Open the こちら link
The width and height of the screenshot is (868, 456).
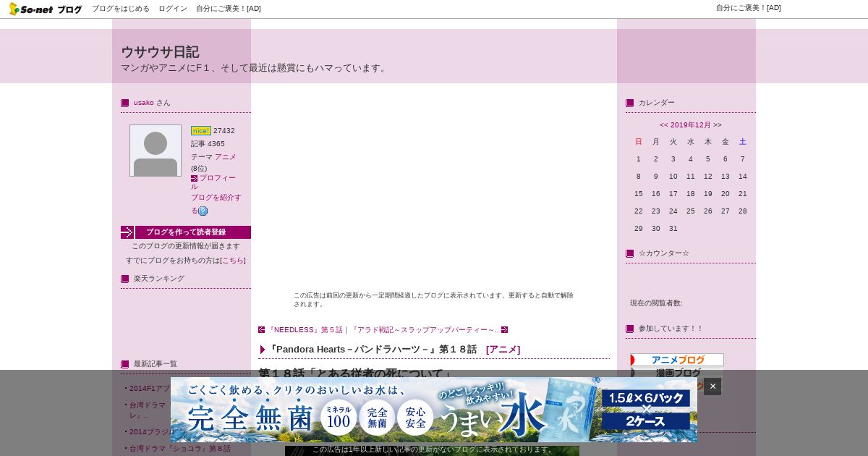[233, 261]
